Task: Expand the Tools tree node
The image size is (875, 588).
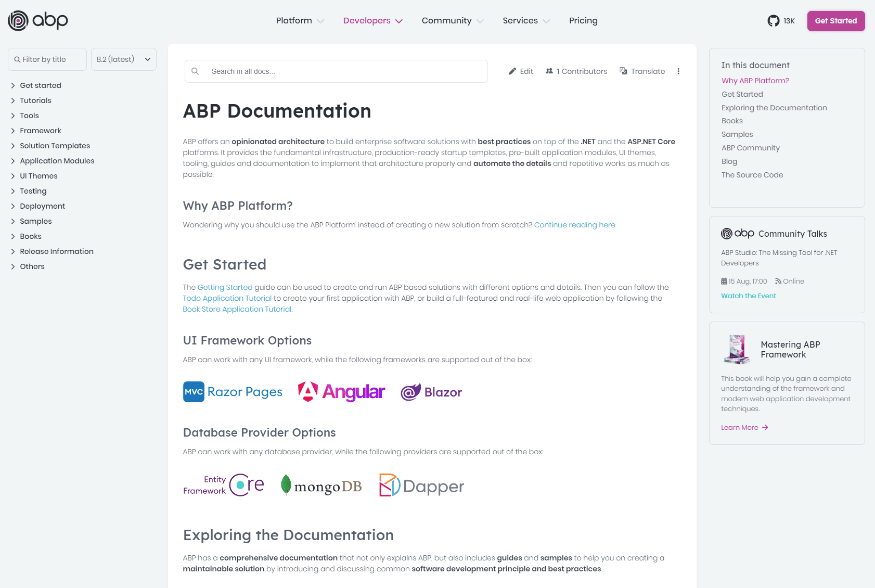Action: [13, 116]
